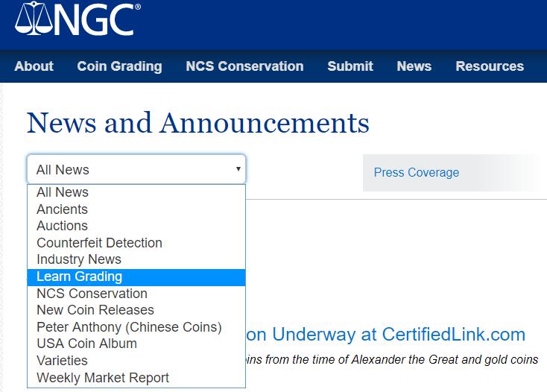Select the All News option in list

click(x=136, y=192)
